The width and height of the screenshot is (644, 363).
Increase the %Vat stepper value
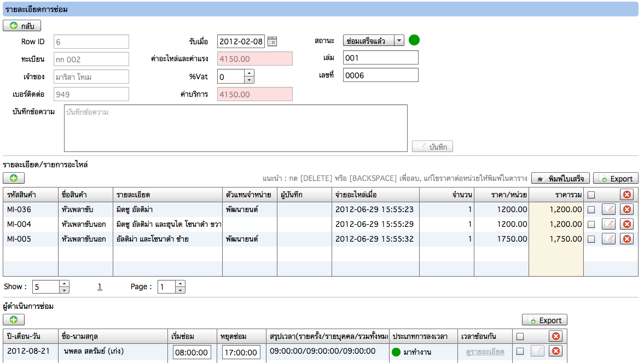click(x=250, y=73)
